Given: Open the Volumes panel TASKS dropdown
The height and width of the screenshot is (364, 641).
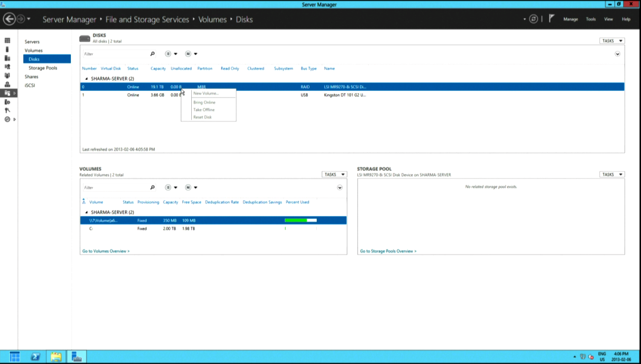Looking at the screenshot, I should pyautogui.click(x=334, y=174).
